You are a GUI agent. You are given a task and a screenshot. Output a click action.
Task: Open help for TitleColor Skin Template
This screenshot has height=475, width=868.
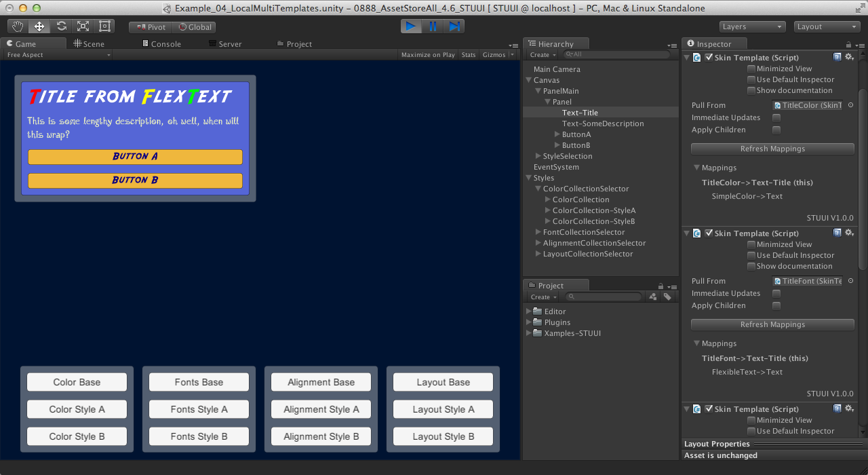[837, 58]
